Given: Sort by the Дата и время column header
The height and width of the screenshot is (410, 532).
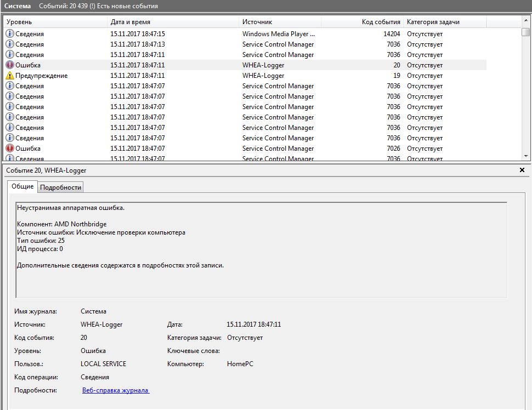Looking at the screenshot, I should (x=173, y=22).
